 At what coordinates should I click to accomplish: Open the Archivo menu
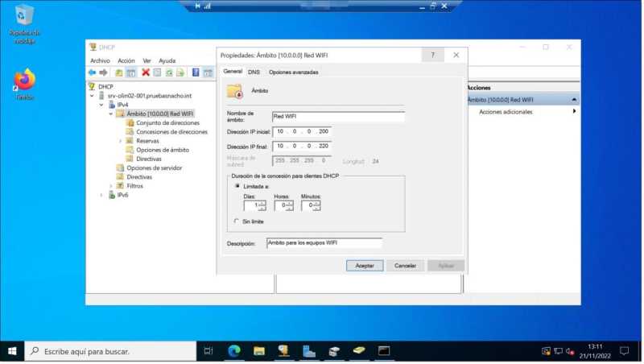[100, 60]
